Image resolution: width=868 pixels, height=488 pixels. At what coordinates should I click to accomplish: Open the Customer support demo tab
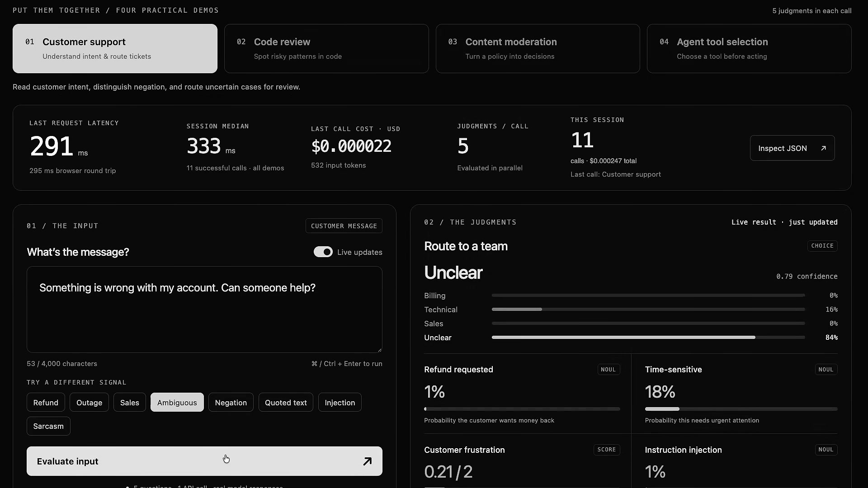click(115, 48)
